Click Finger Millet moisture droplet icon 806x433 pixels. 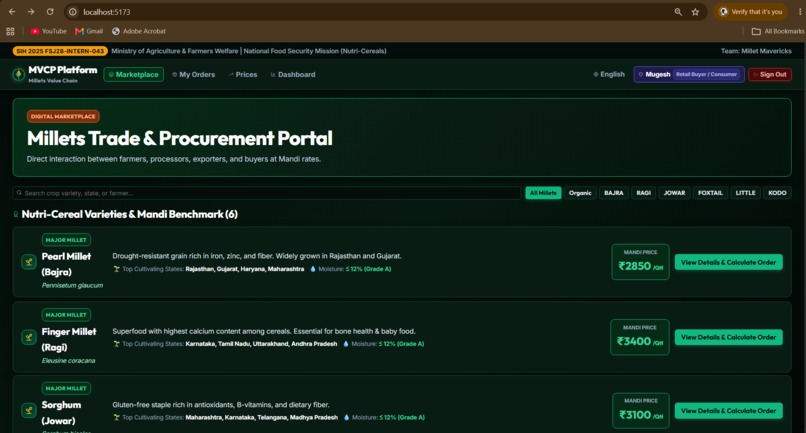coord(345,344)
